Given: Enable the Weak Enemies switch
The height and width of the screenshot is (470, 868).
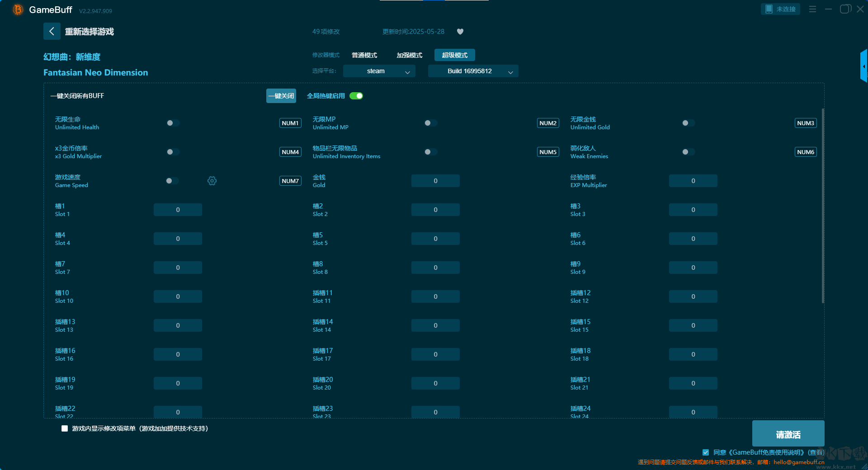Looking at the screenshot, I should coord(688,152).
